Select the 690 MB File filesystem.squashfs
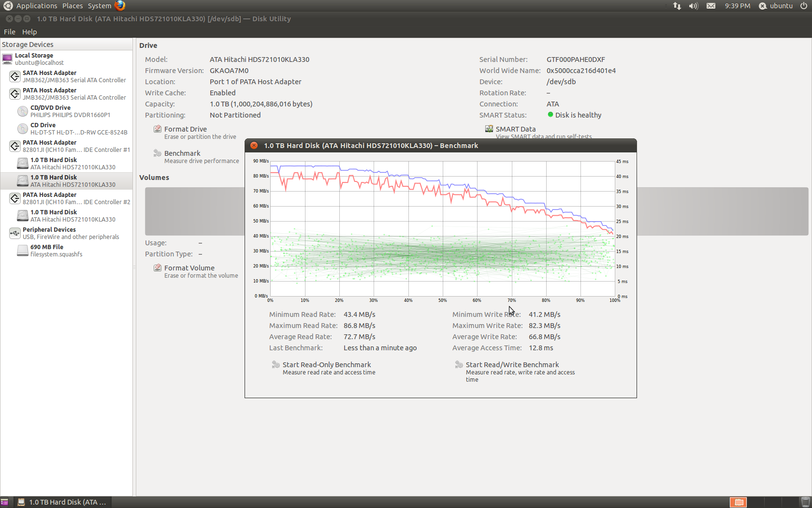The height and width of the screenshot is (508, 812). [x=66, y=251]
